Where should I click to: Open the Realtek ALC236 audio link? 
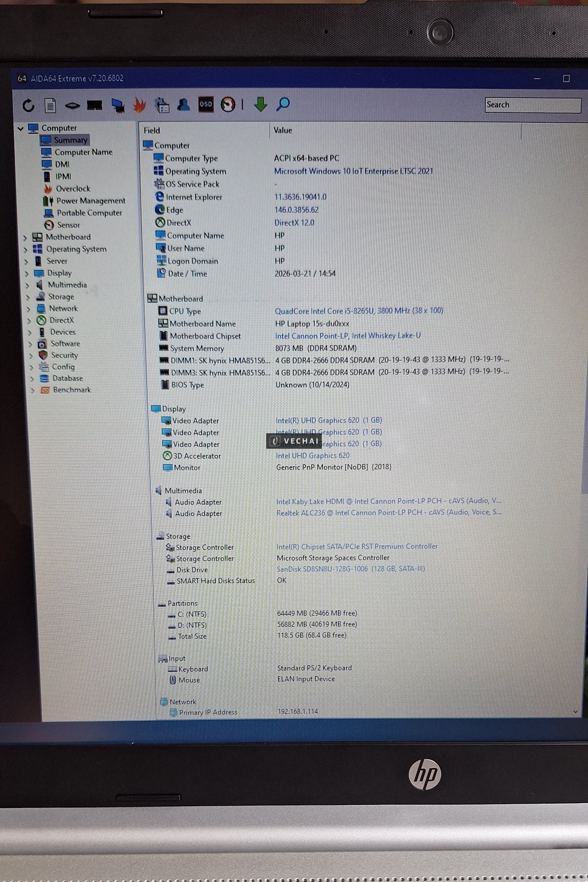point(389,512)
